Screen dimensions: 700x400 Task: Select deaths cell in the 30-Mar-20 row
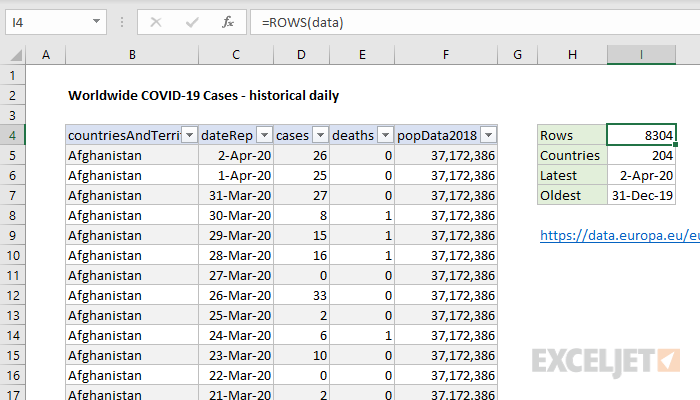point(362,216)
